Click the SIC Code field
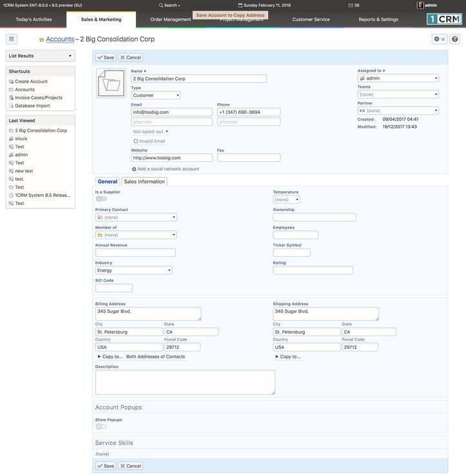 click(114, 288)
